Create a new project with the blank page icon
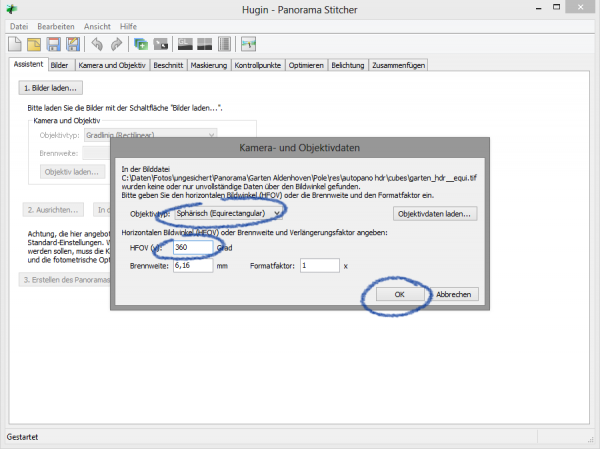 pyautogui.click(x=15, y=44)
